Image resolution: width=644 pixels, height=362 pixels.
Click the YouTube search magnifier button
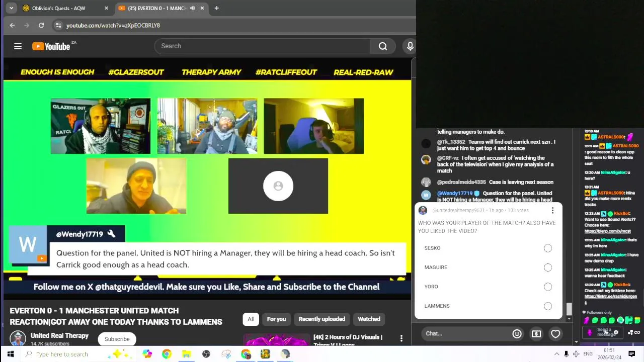tap(383, 46)
